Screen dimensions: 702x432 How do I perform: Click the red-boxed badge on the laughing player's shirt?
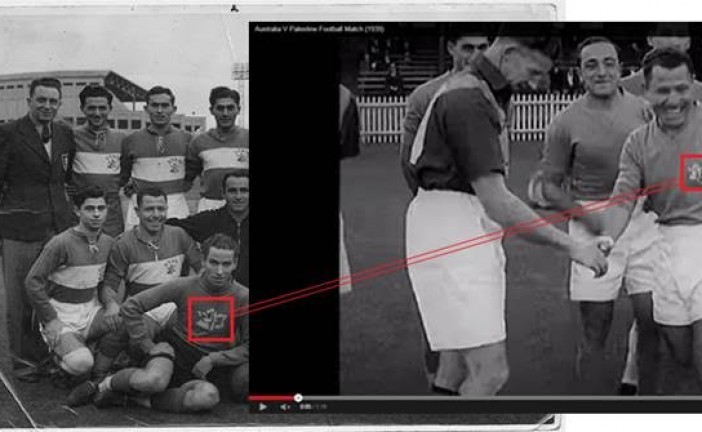pyautogui.click(x=691, y=172)
